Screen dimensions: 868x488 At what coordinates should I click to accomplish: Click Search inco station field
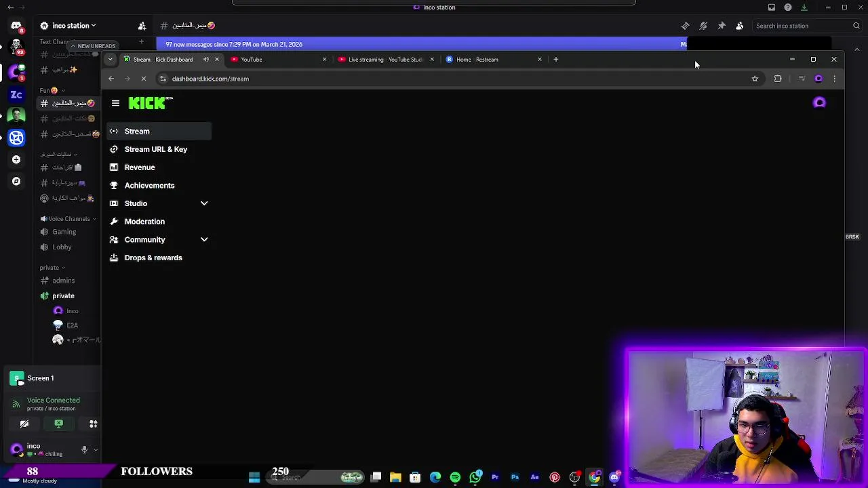tap(807, 26)
